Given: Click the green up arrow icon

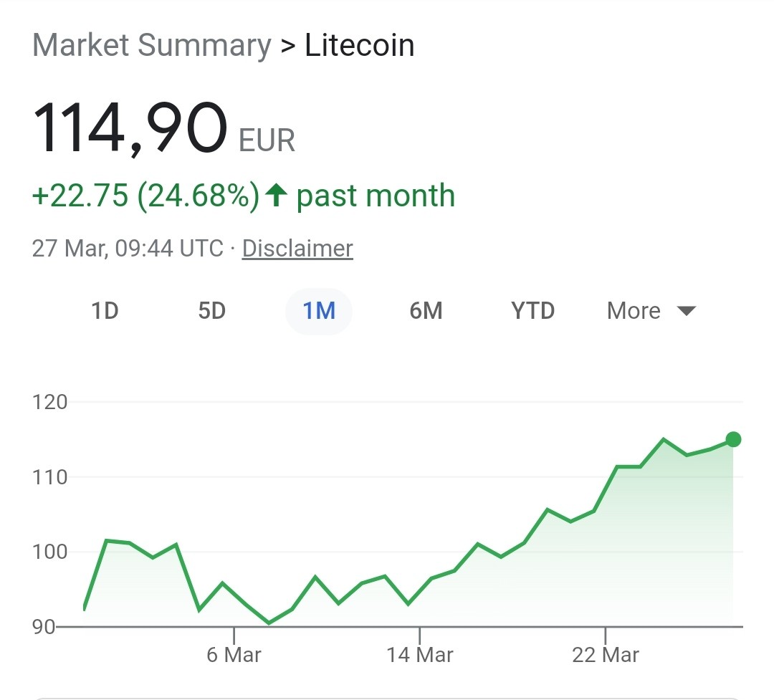Looking at the screenshot, I should (276, 195).
